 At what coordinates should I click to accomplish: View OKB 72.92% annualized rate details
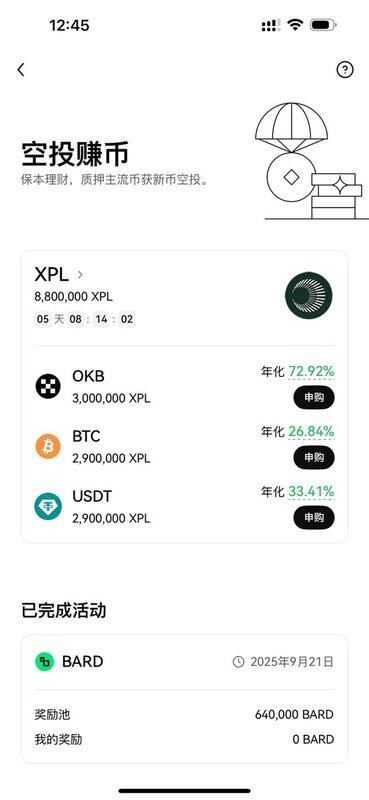[x=311, y=371]
